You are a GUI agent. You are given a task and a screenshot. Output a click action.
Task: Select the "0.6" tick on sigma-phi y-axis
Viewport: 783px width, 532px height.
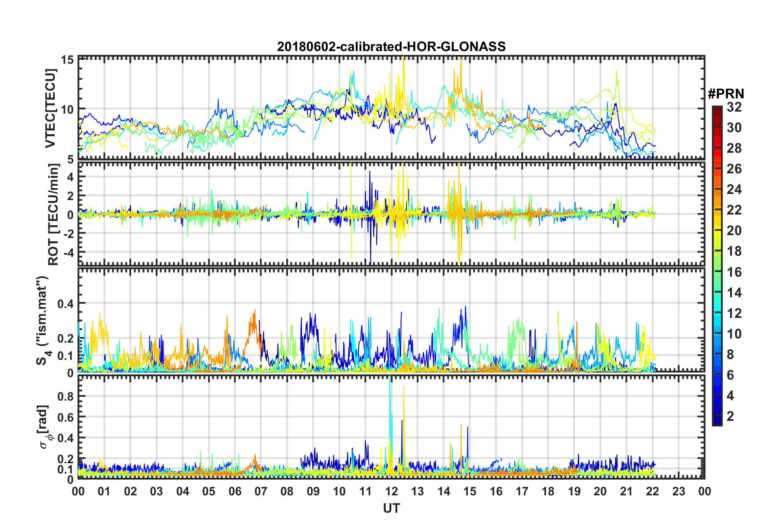(65, 417)
